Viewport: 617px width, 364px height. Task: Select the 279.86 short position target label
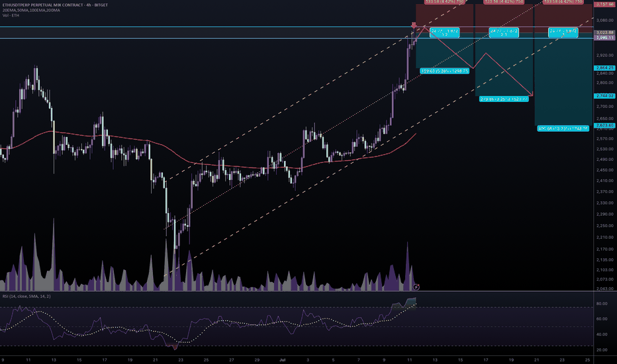[x=504, y=99]
